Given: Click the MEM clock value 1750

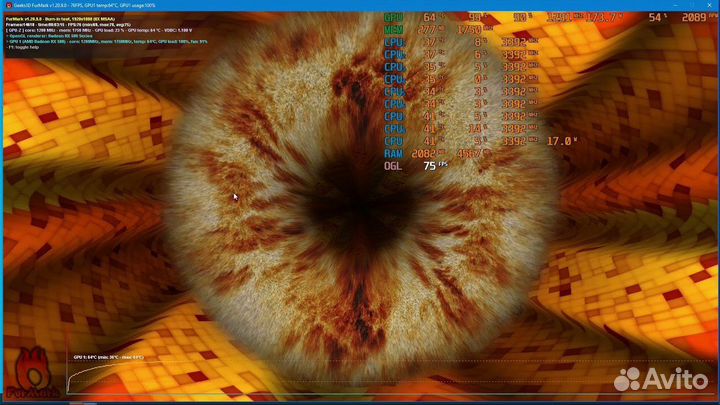Looking at the screenshot, I should 469,30.
